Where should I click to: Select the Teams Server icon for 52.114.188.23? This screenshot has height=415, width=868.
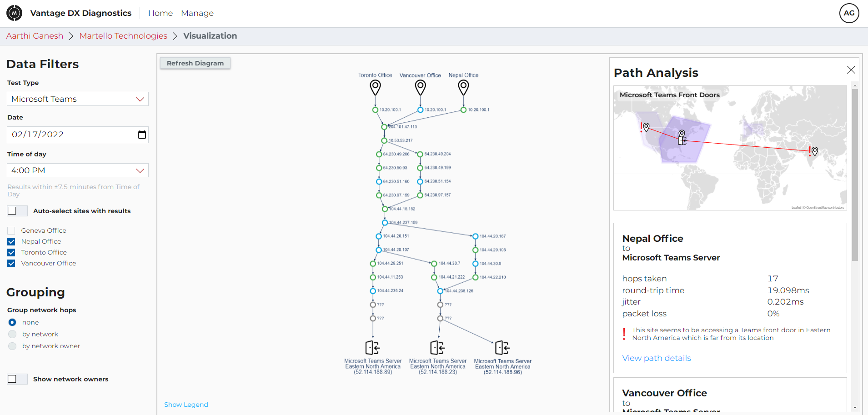437,348
